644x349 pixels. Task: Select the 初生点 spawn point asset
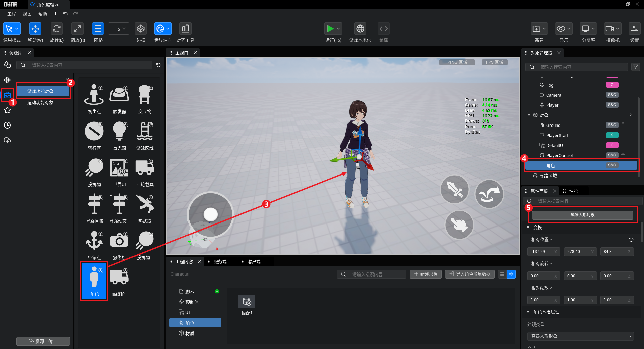[x=94, y=99]
